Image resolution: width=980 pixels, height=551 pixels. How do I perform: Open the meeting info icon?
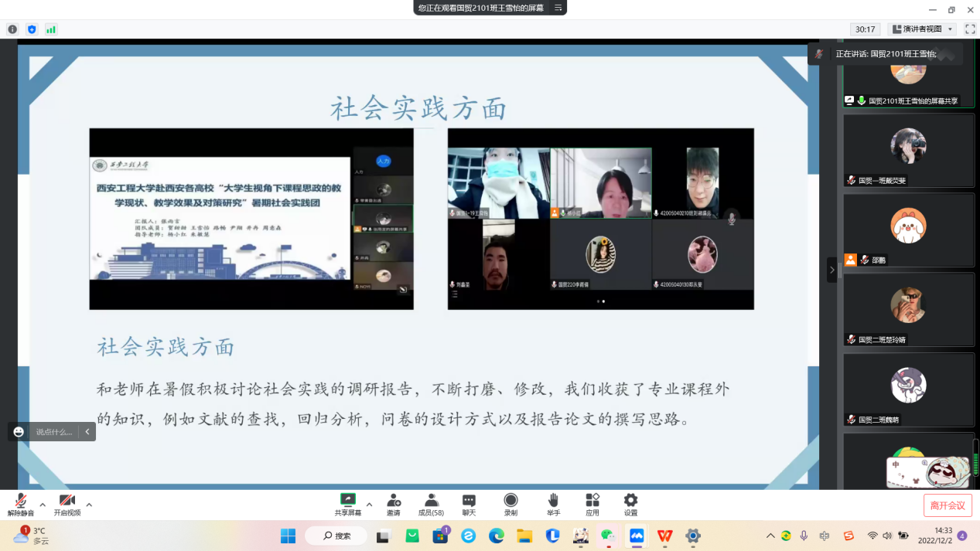click(x=12, y=29)
